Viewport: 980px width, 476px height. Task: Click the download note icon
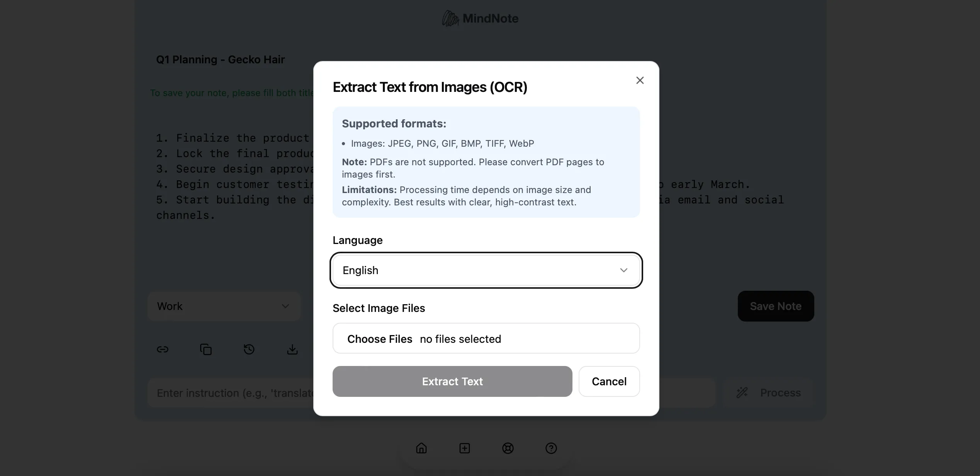tap(292, 349)
